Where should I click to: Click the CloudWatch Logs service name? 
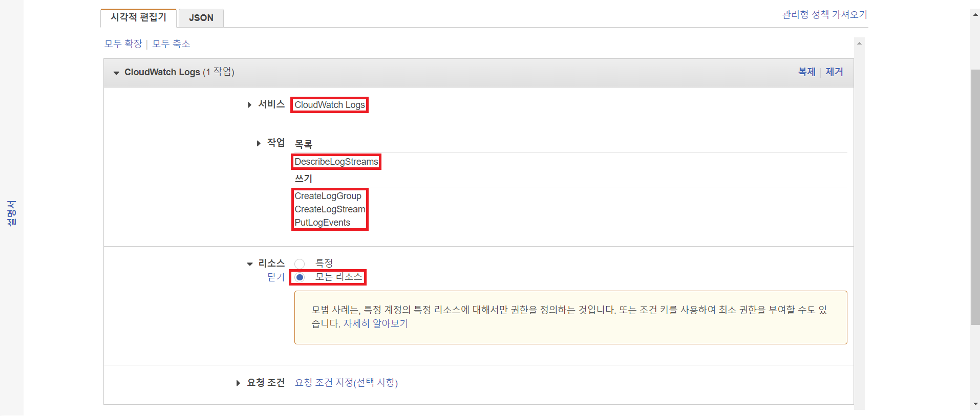(x=330, y=105)
